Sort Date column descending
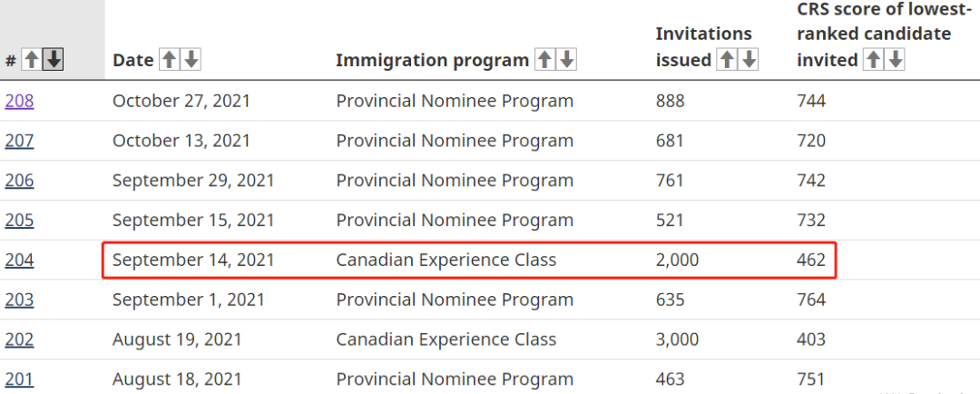Screen dimensions: 980x394 coord(191,61)
